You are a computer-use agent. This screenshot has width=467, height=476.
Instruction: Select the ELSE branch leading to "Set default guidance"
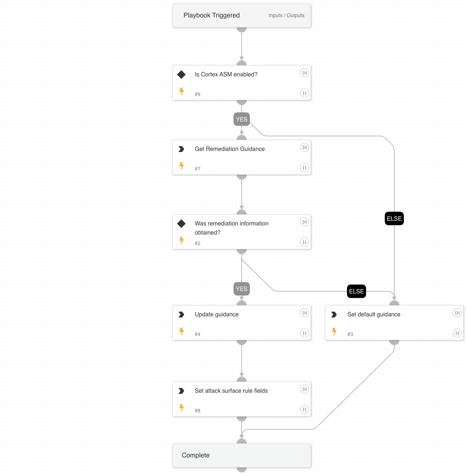pos(356,291)
